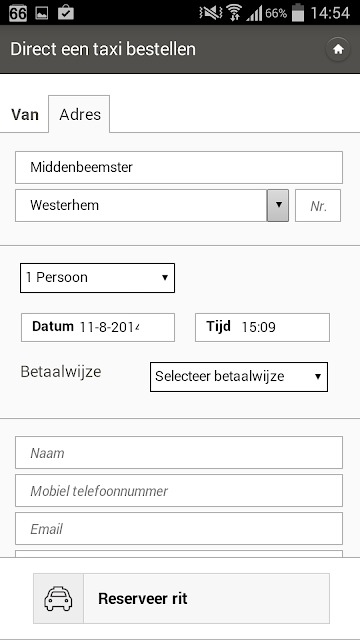Click the Tijd time field
This screenshot has width=360, height=640.
click(262, 327)
